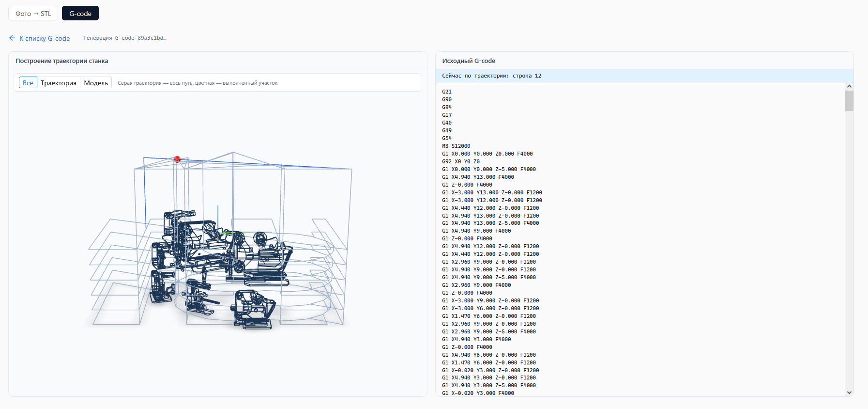Viewport: 868px width, 409px height.
Task: Show only the Модель view
Action: tap(96, 83)
